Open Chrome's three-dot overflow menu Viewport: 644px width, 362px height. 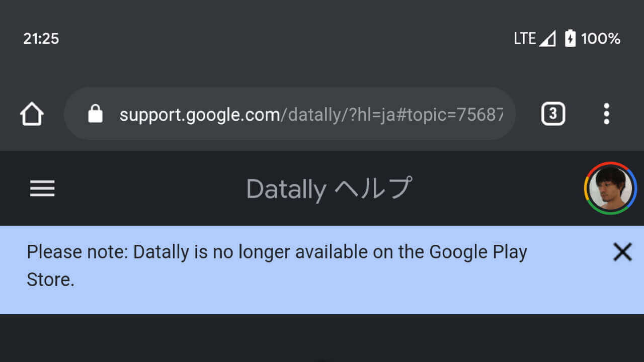(x=606, y=114)
